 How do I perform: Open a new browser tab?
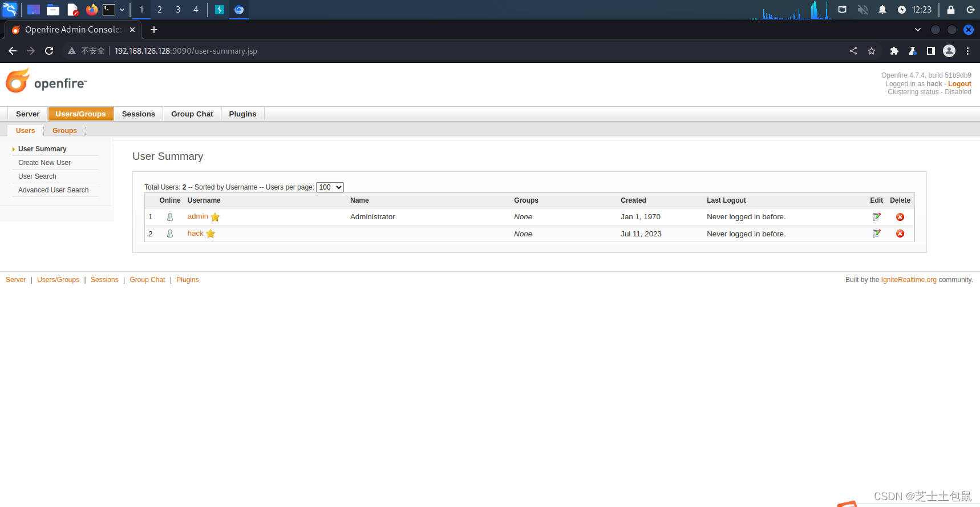coord(154,30)
